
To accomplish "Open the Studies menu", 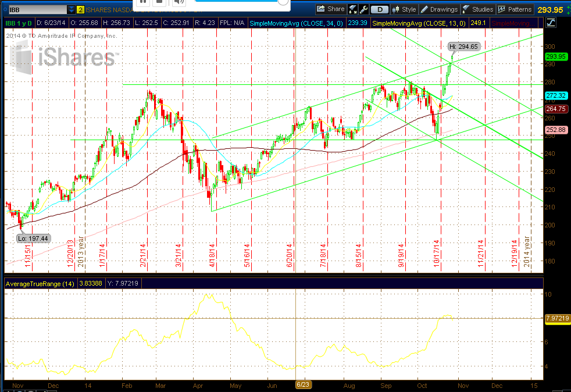I will tap(478, 9).
